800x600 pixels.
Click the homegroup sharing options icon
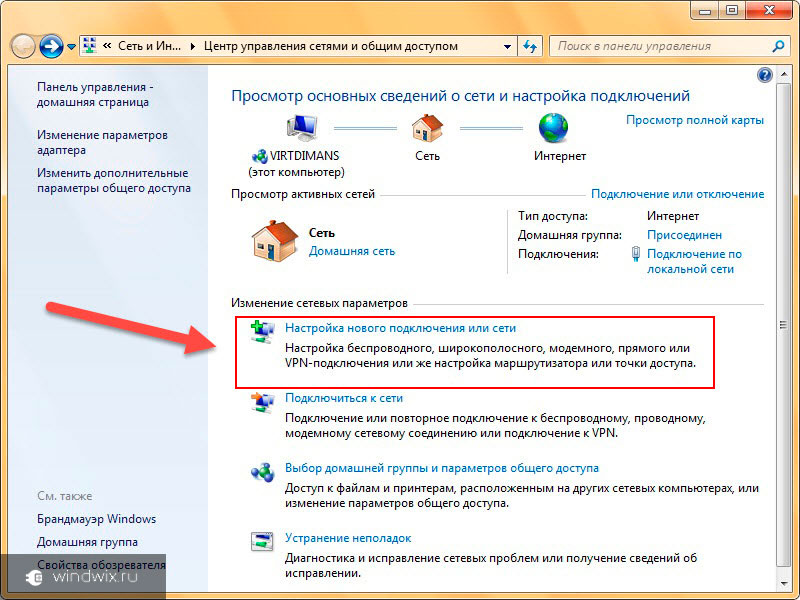click(x=262, y=472)
